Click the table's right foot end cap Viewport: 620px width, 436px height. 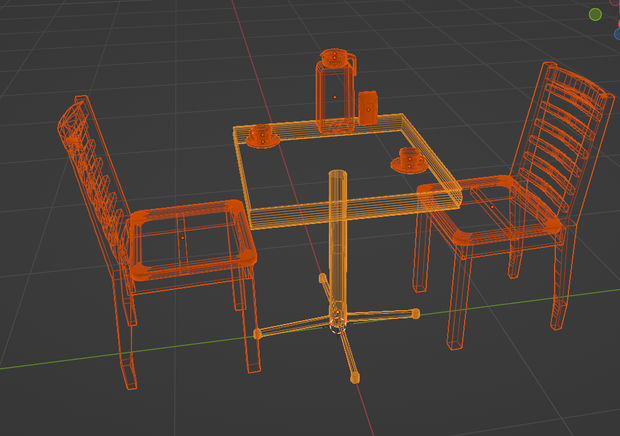[415, 314]
